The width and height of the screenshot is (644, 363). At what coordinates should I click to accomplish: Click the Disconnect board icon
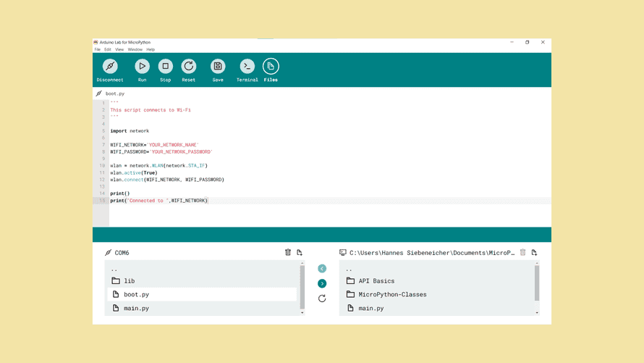110,67
